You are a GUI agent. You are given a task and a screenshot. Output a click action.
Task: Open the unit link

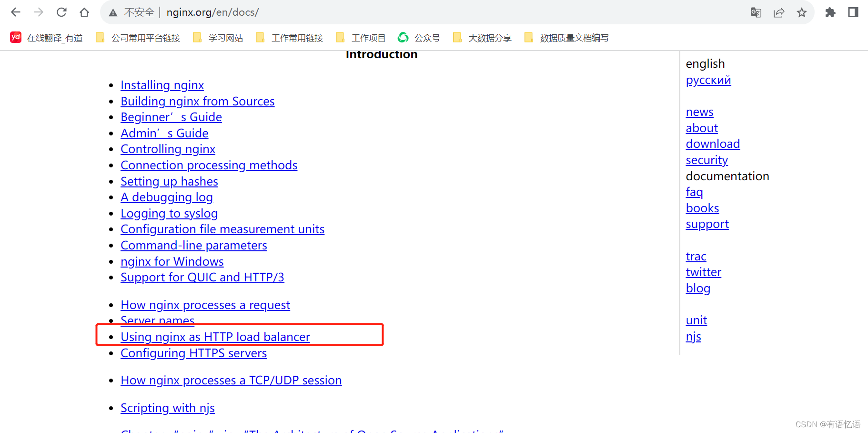[x=696, y=320]
